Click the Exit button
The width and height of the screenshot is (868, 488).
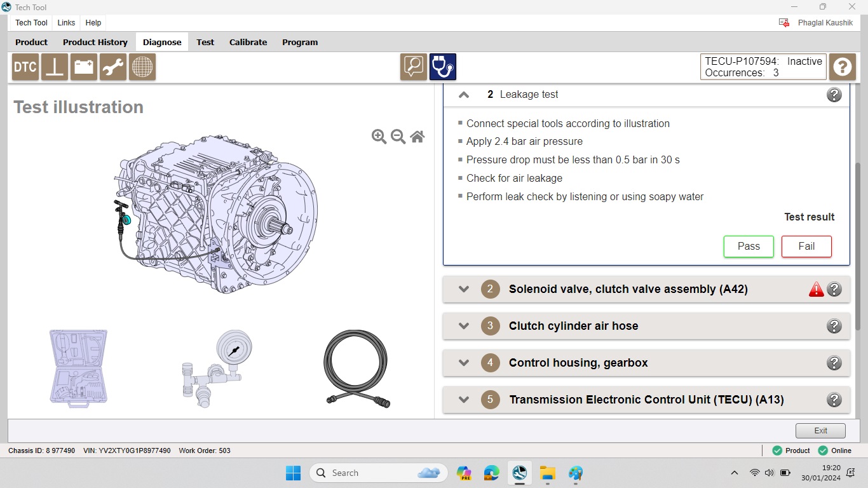pyautogui.click(x=820, y=431)
